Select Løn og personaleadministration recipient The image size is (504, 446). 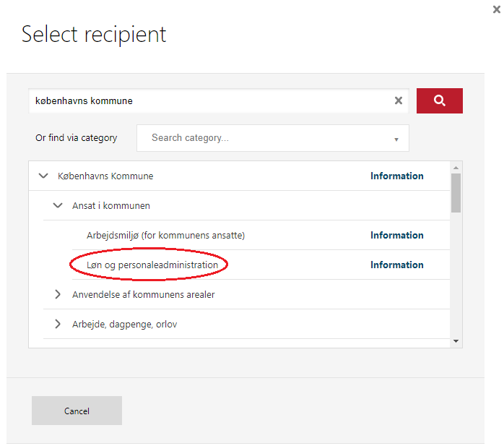pyautogui.click(x=152, y=265)
